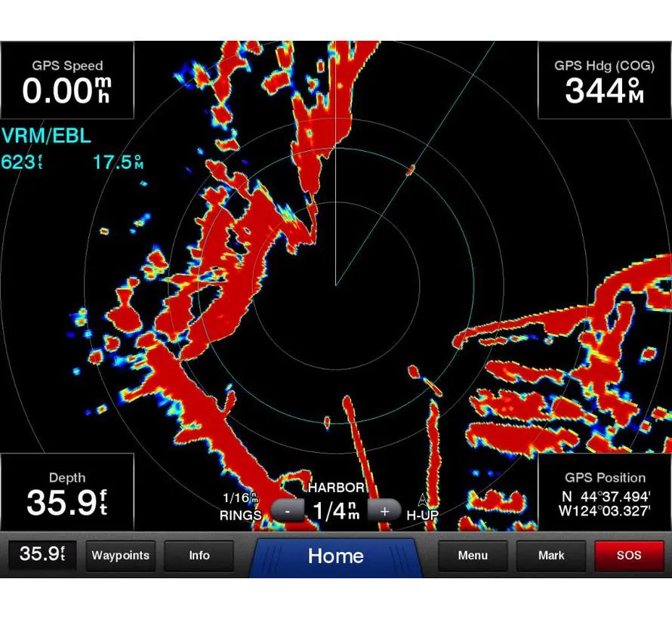The height and width of the screenshot is (619, 672).
Task: Tap the Depth 35.9 ft data box
Action: pyautogui.click(x=67, y=491)
